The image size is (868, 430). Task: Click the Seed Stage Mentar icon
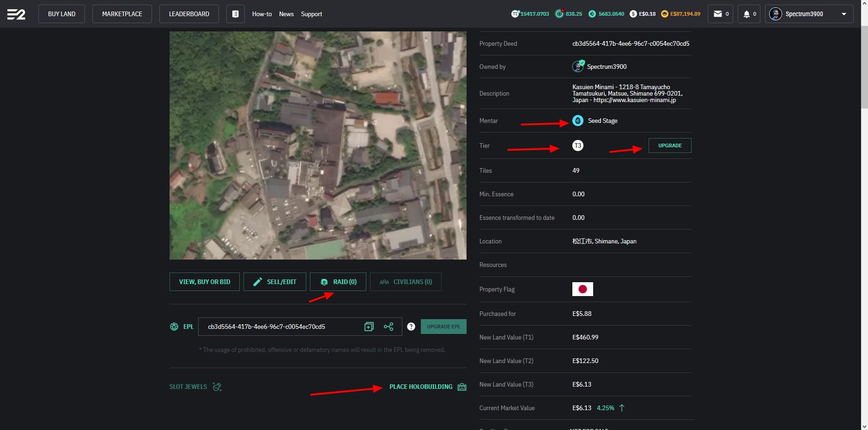tap(577, 121)
